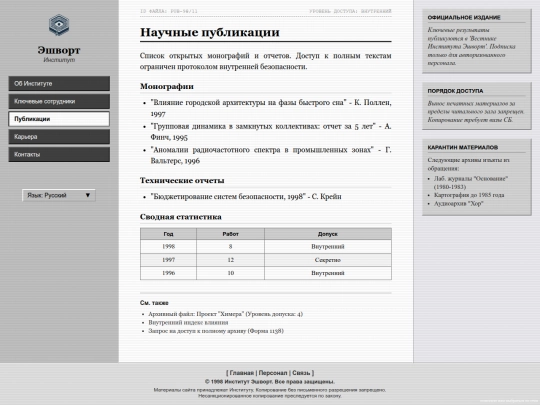Viewport: 540px width, 405px height.
Task: Click the См. также heading
Action: click(154, 303)
